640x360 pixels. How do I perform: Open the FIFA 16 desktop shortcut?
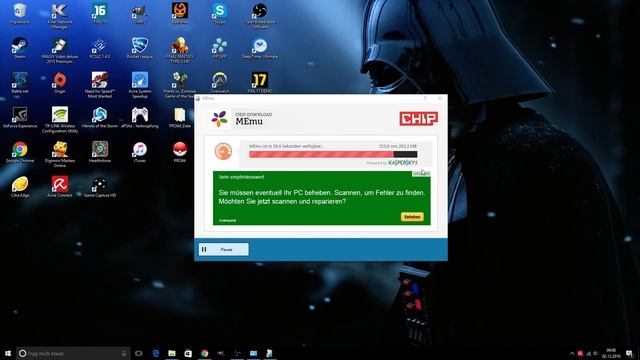(x=100, y=14)
